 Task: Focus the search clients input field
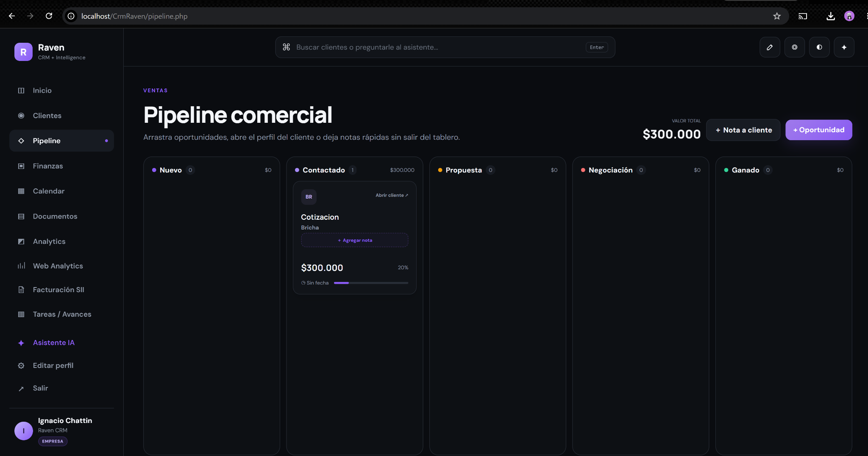coord(445,47)
